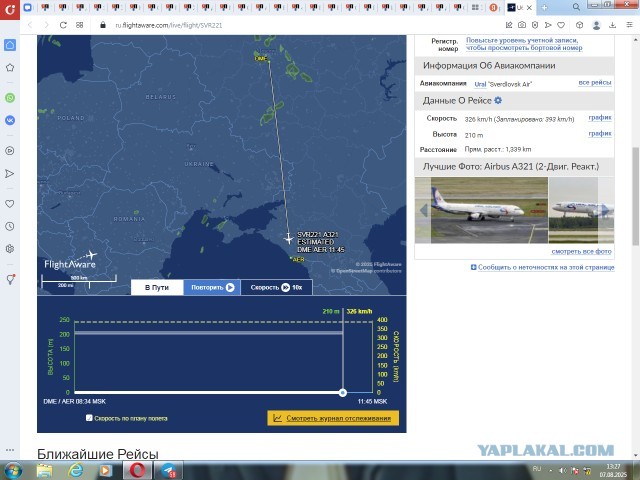Open flight data settings gear icon
The width and height of the screenshot is (640, 480).
click(498, 100)
